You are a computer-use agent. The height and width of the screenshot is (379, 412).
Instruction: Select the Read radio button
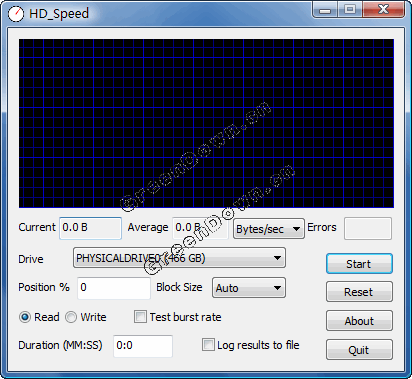tap(25, 317)
